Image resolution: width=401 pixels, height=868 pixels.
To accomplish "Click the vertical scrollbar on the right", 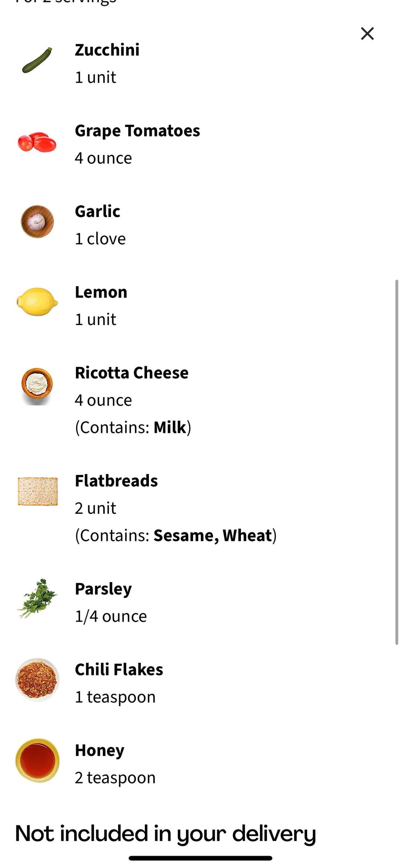I will pos(397,462).
